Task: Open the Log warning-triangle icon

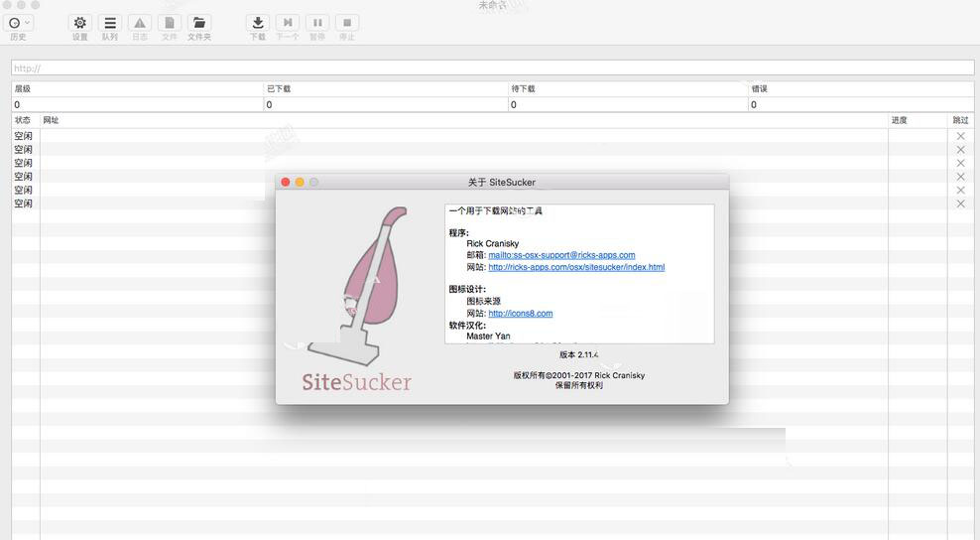Action: point(140,23)
